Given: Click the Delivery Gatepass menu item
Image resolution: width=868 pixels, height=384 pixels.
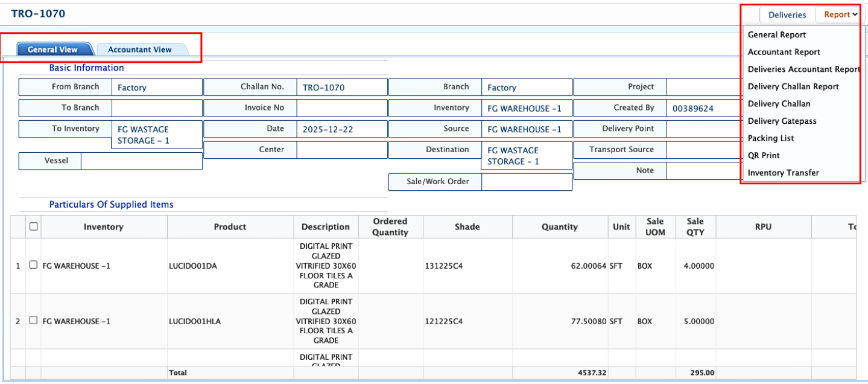Looking at the screenshot, I should [782, 121].
